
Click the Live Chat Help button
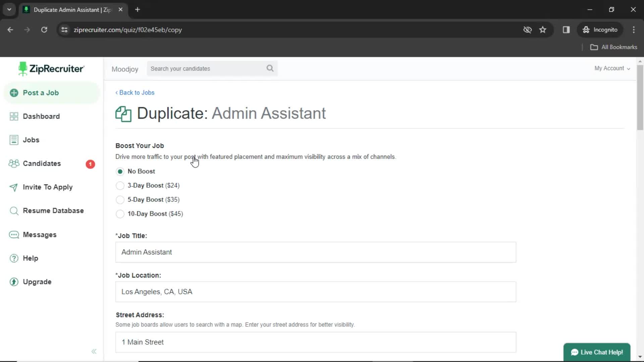[x=598, y=352]
